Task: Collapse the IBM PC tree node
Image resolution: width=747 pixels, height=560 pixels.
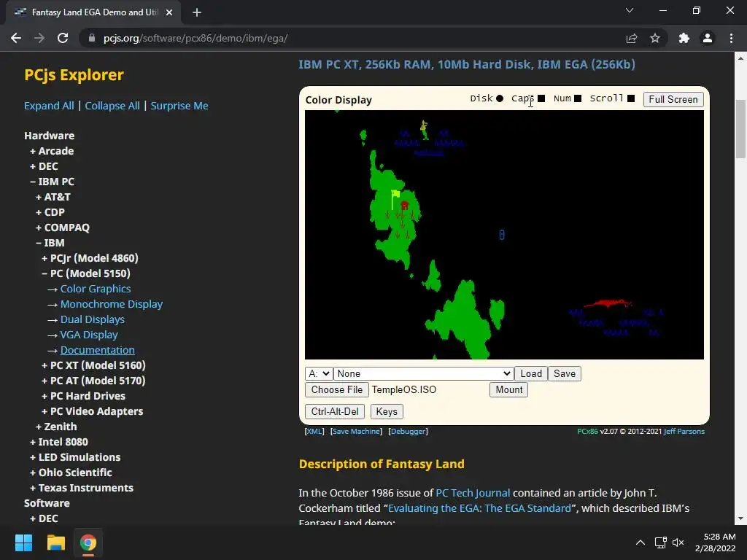Action: point(52,182)
